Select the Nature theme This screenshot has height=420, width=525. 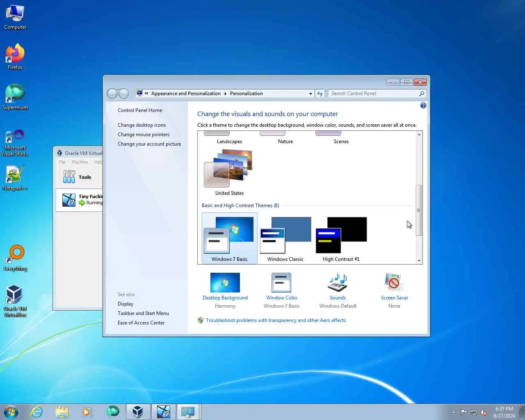pyautogui.click(x=285, y=139)
